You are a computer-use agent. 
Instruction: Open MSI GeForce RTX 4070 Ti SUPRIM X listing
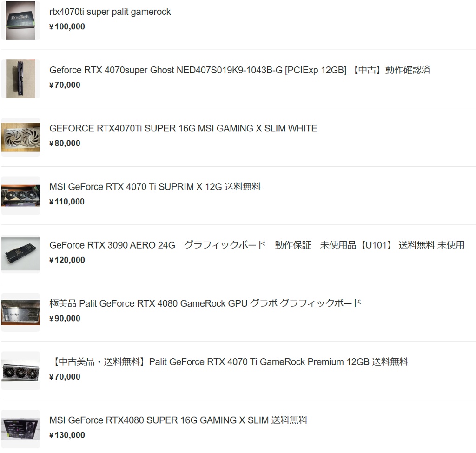coord(155,187)
